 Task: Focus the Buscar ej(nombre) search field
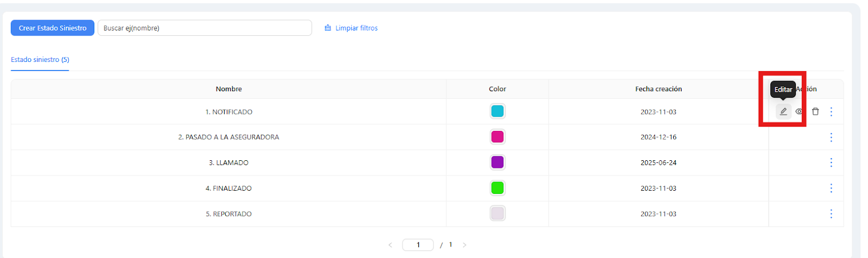click(x=205, y=28)
